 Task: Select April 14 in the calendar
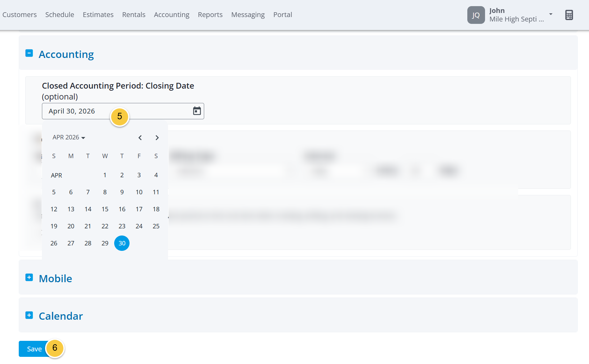[x=88, y=209]
